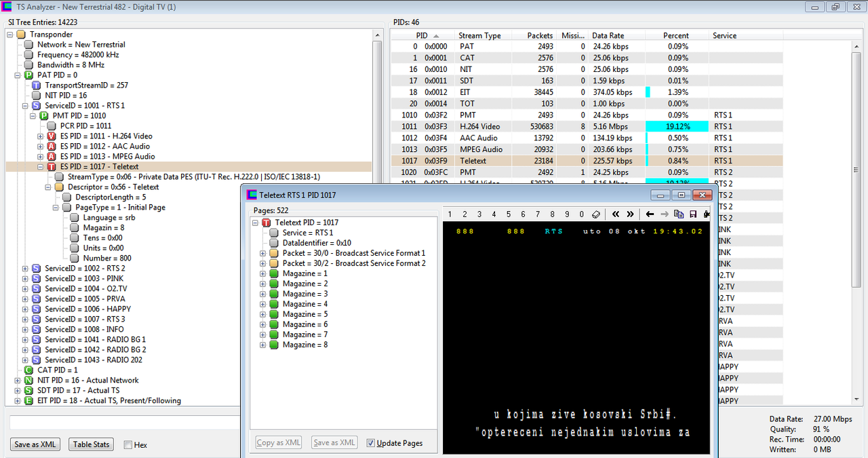Expand the NIT PID = 16 Actual Network node
Screen dimensions: 868x458
pyautogui.click(x=18, y=381)
